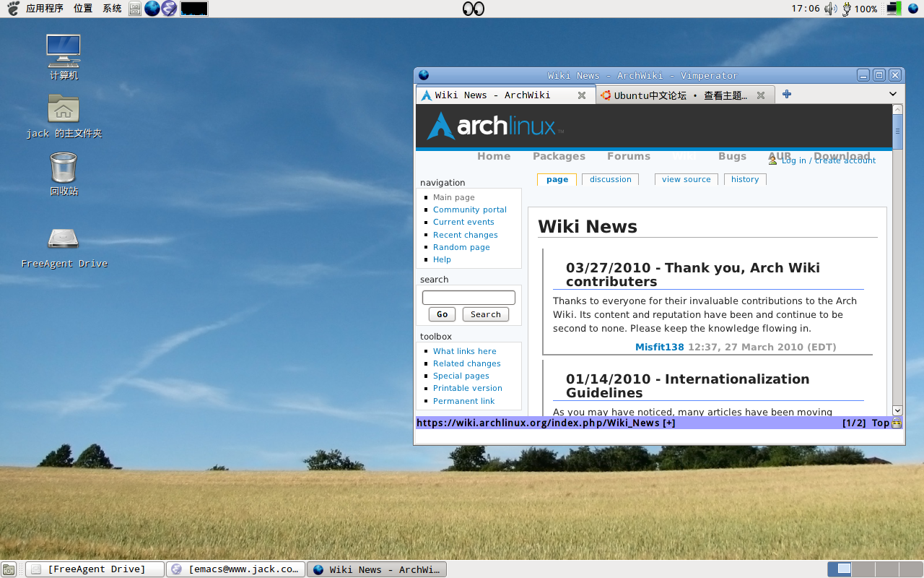Click the scrollbar up arrow
Screen dimensions: 924x578
tap(897, 109)
